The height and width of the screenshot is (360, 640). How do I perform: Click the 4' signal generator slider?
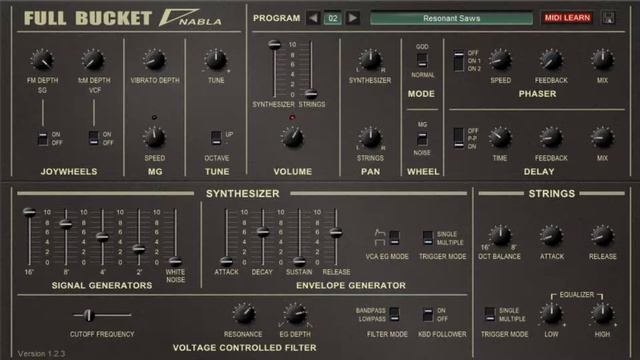click(102, 236)
